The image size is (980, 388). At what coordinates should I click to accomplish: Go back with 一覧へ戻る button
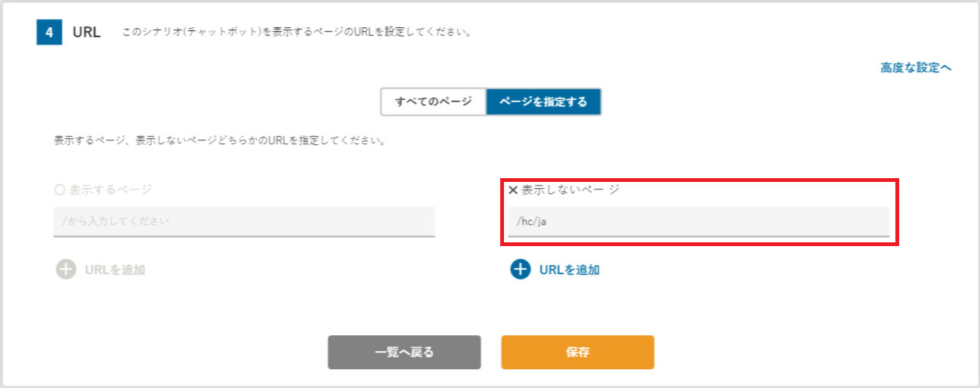click(x=404, y=353)
